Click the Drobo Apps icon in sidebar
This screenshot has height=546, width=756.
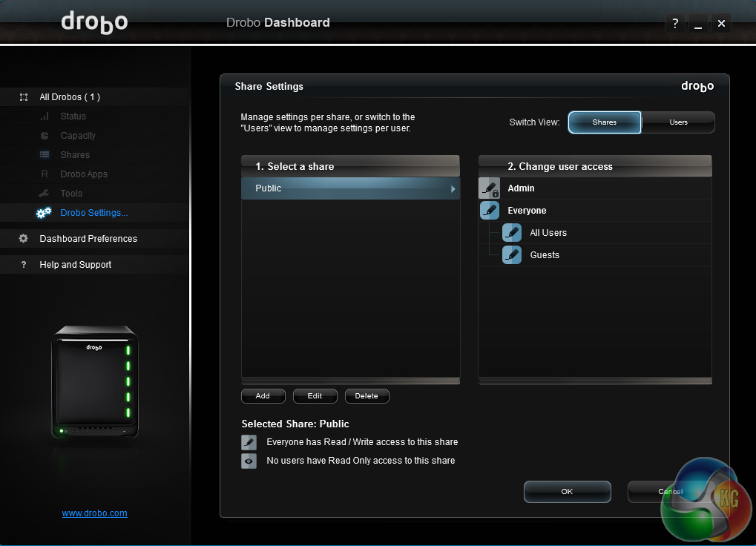pyautogui.click(x=45, y=174)
